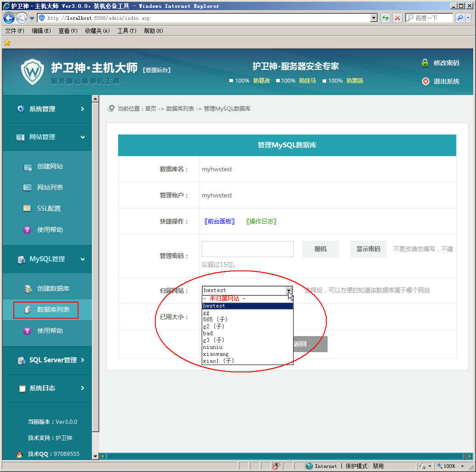Screen dimensions: 476x472
Task: Click the browser stop loading icon
Action: click(397, 18)
